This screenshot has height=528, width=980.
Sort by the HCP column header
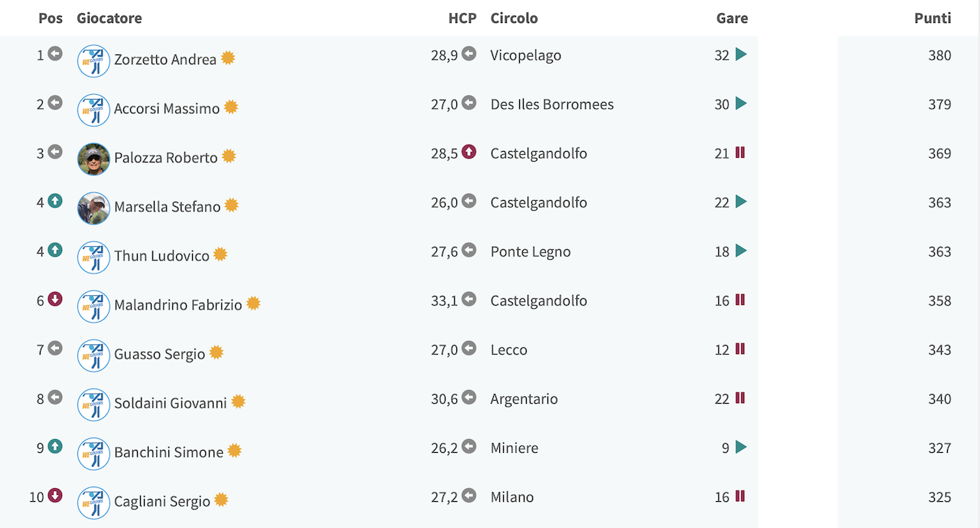coord(462,18)
